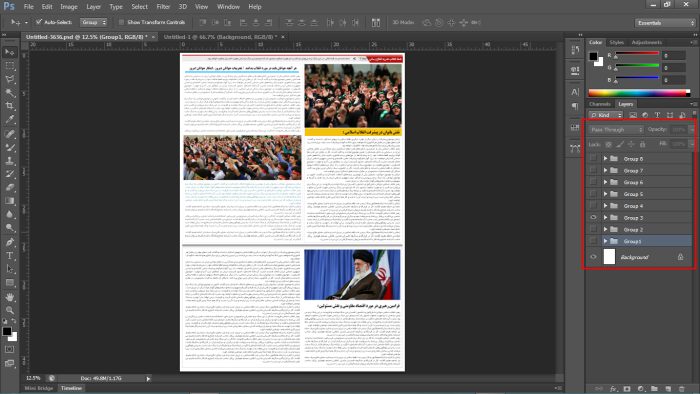Screen dimensions: 700x394
Task: Create a new group folder icon
Action: (x=654, y=389)
